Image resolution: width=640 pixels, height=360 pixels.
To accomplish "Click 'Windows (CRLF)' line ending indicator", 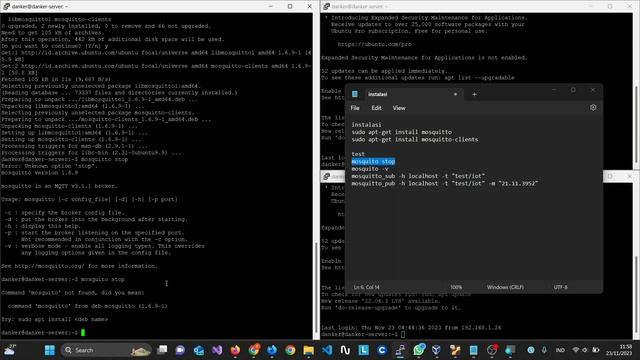I will click(505, 287).
